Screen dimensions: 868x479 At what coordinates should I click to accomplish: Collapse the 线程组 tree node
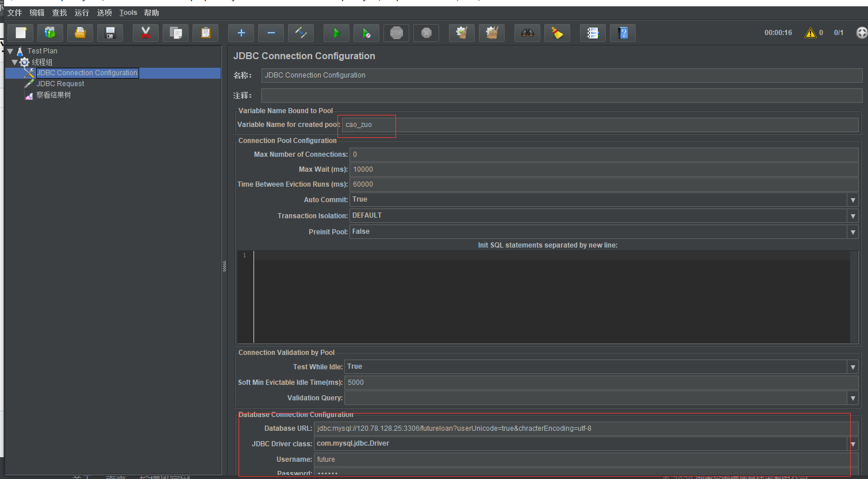point(15,62)
